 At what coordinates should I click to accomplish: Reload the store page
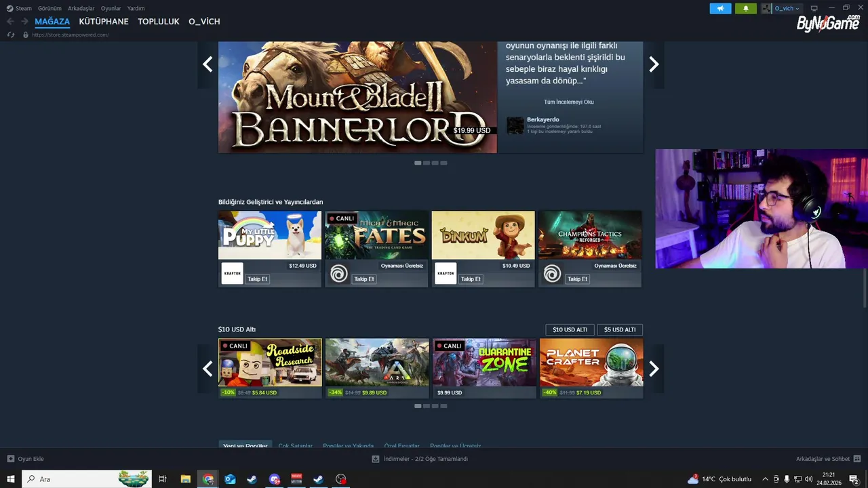pos(11,35)
